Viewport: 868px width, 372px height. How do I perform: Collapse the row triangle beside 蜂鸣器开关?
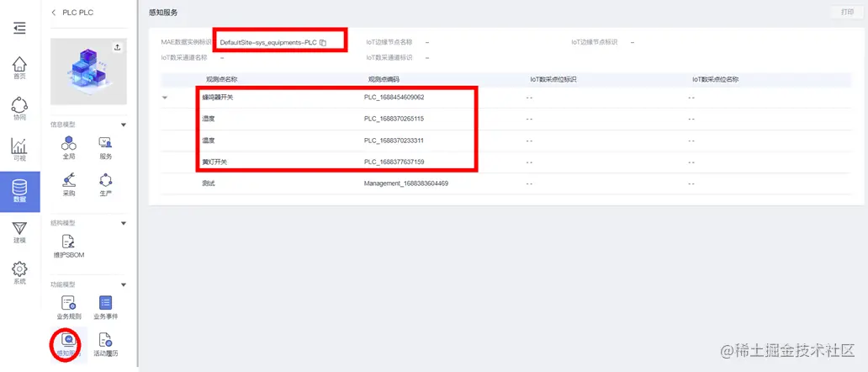[164, 98]
